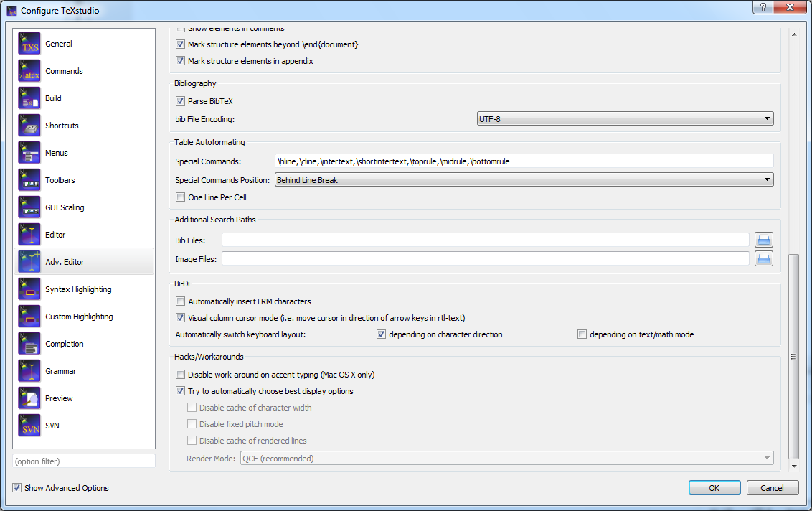Image resolution: width=812 pixels, height=511 pixels.
Task: Click in the option filter field
Action: (84, 461)
